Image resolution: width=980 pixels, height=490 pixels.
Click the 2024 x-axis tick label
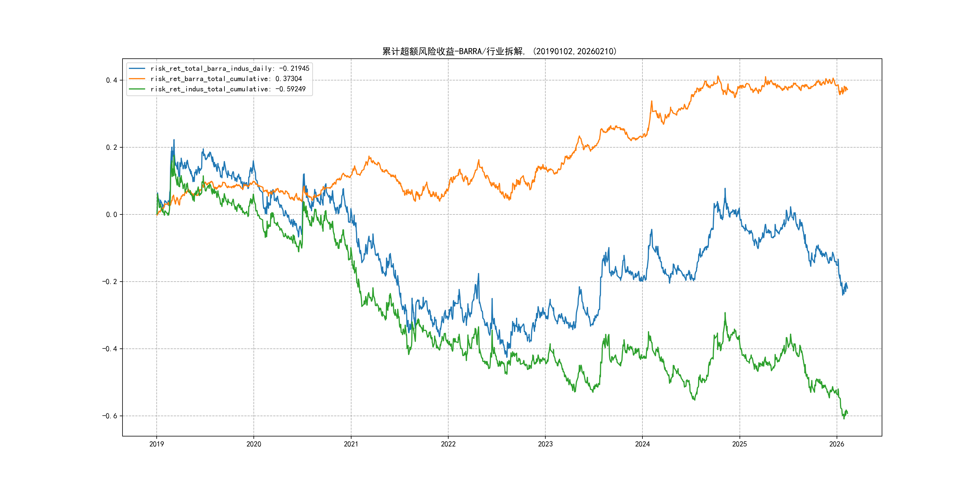[x=642, y=444]
